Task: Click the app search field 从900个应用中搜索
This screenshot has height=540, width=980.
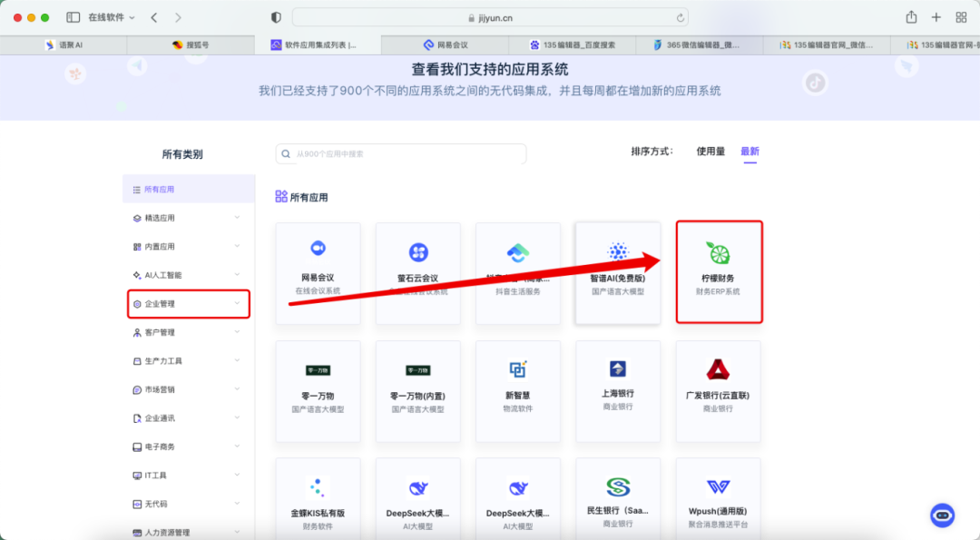Action: coord(401,153)
